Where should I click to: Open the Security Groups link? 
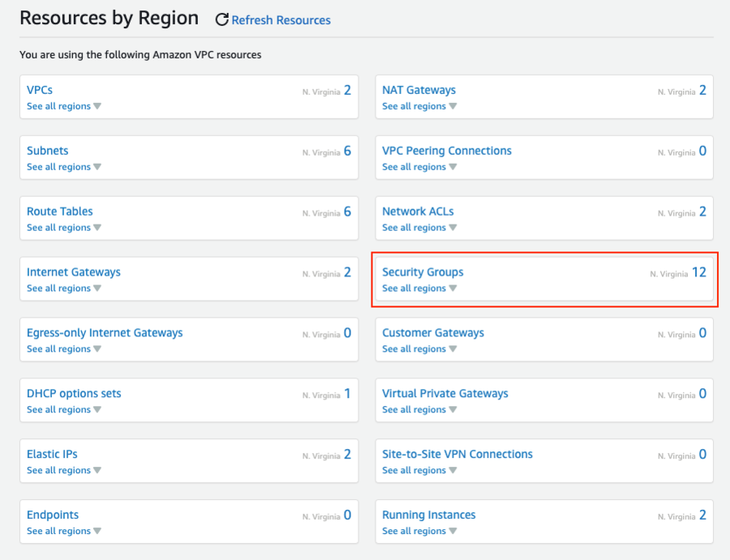tap(423, 272)
